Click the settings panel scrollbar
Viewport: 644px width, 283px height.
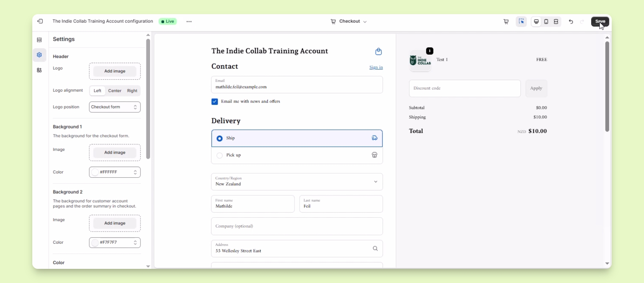coord(148,99)
